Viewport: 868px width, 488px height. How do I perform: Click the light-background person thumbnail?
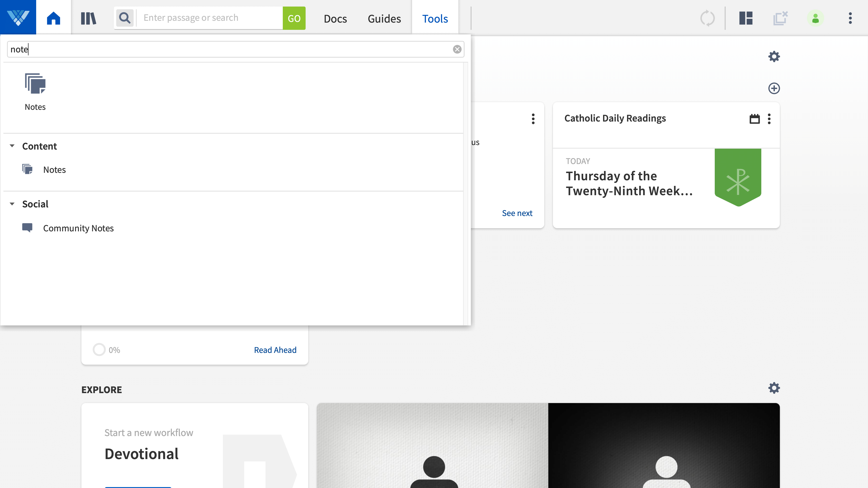pos(432,445)
